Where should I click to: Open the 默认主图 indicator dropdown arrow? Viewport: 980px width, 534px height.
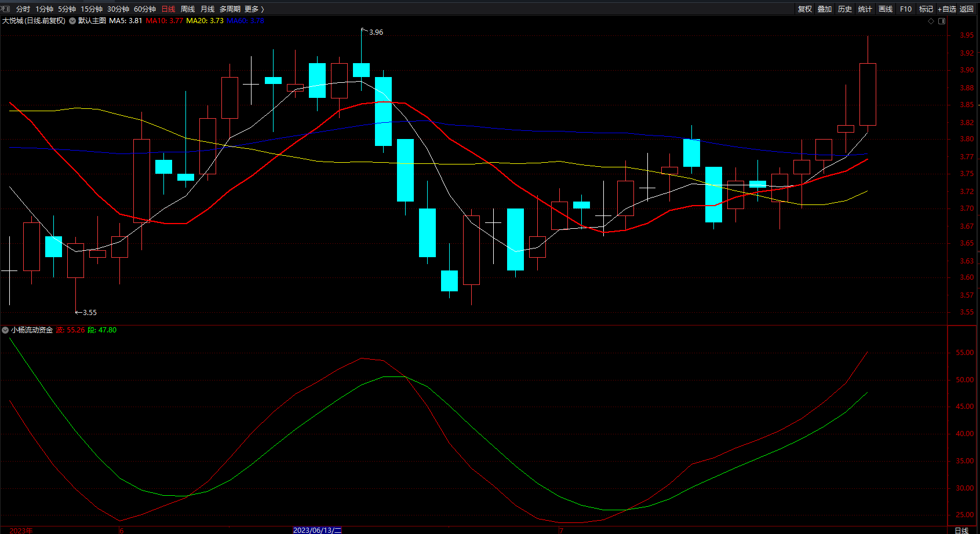click(x=72, y=21)
